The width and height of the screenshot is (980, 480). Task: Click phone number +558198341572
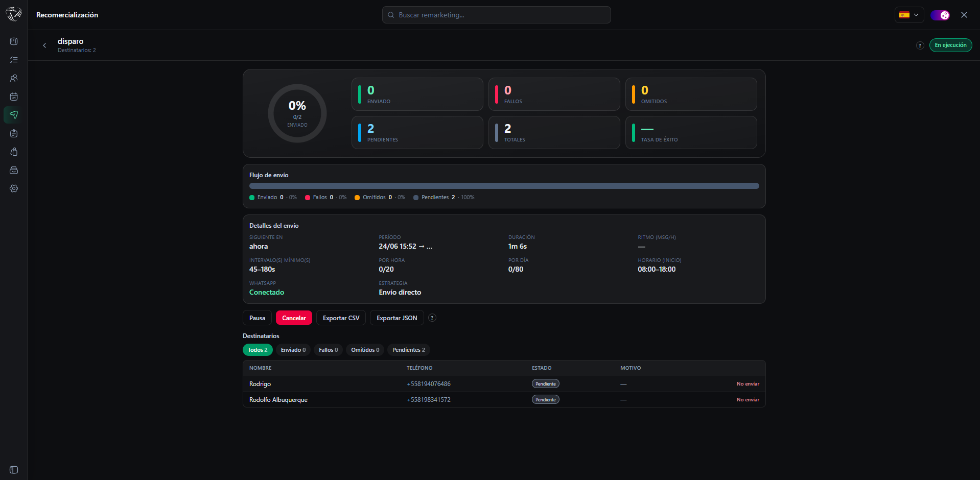coord(429,400)
